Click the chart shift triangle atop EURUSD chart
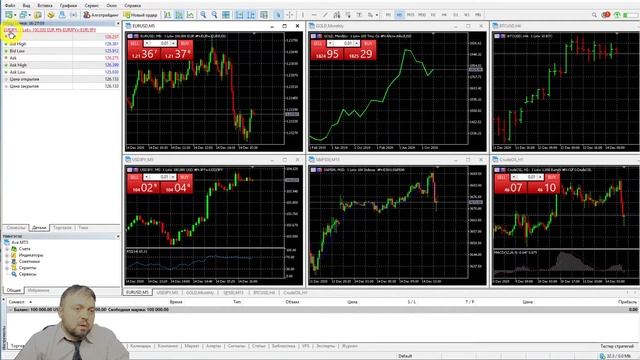This screenshot has height=360, width=640. (254, 33)
